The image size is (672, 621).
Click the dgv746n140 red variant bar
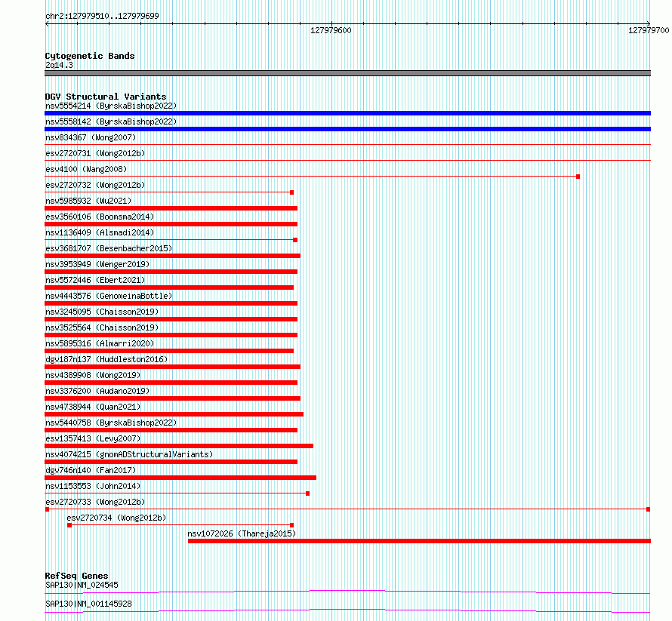point(180,478)
